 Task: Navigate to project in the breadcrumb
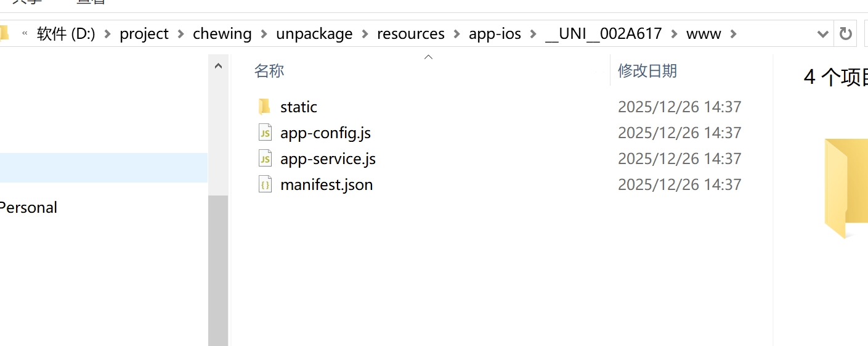click(144, 34)
